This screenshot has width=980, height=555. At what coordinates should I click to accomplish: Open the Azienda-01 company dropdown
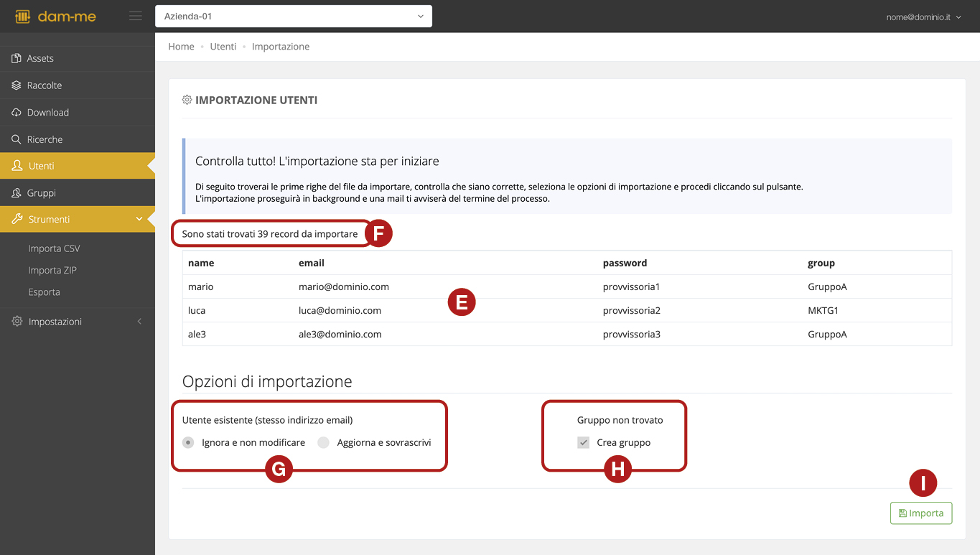[x=294, y=16]
